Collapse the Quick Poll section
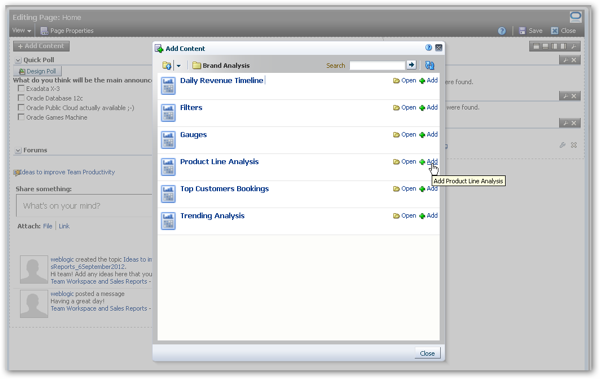 pyautogui.click(x=18, y=60)
